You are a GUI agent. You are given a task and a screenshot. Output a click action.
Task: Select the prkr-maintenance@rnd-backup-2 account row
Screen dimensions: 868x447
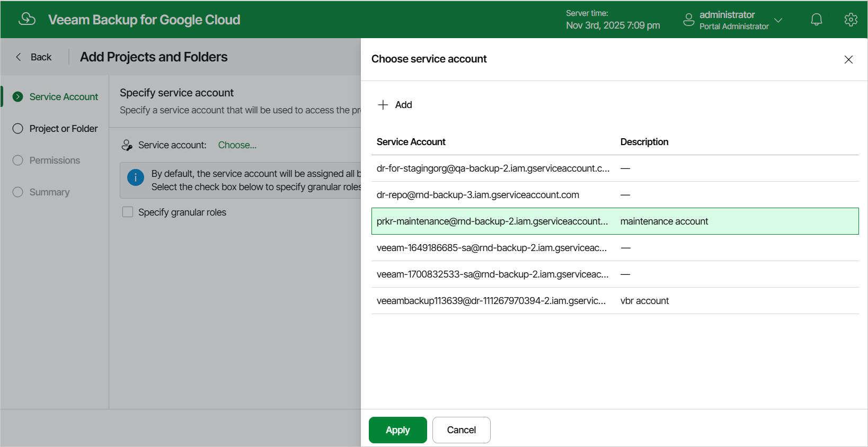tap(615, 221)
